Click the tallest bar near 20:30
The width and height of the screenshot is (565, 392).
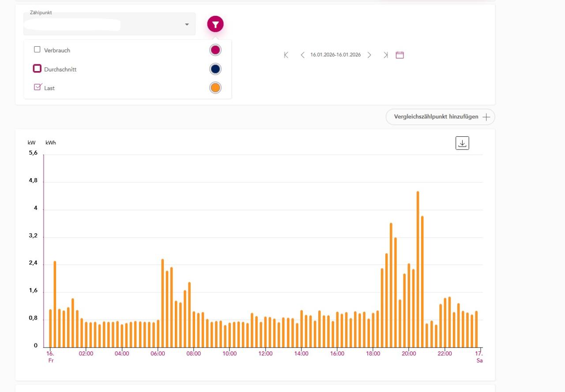click(x=418, y=269)
